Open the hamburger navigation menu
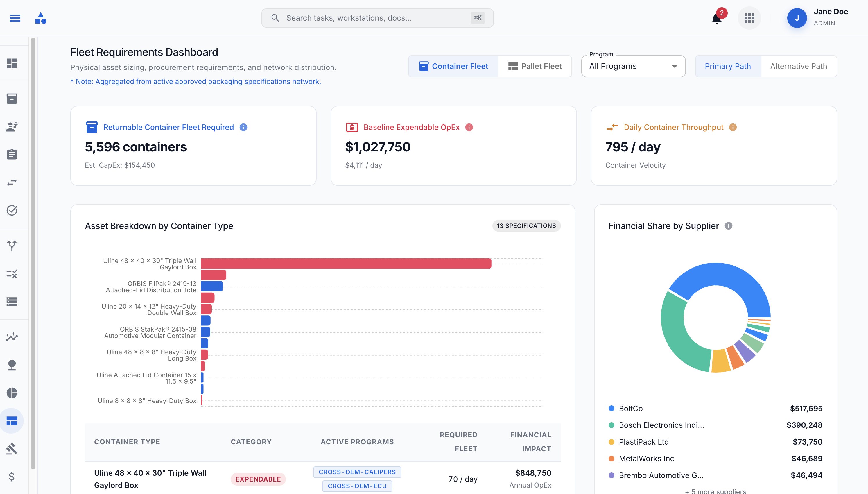The height and width of the screenshot is (494, 868). point(15,18)
